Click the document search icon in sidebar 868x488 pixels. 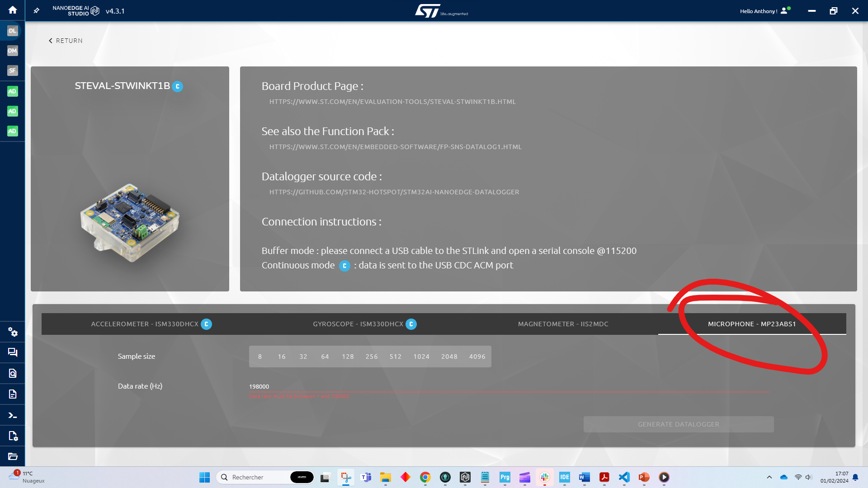coord(13,373)
